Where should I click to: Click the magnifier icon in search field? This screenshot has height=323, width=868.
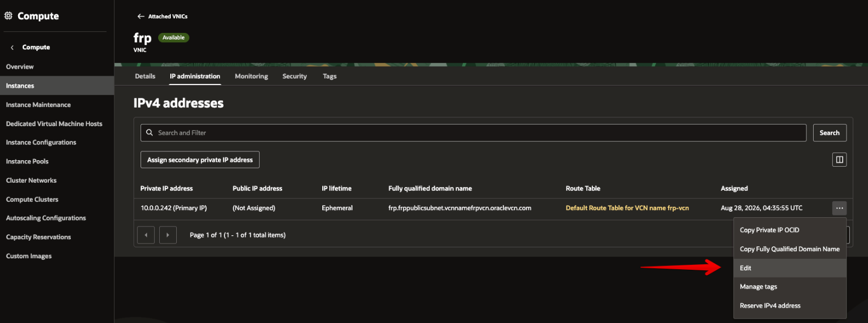tap(149, 133)
